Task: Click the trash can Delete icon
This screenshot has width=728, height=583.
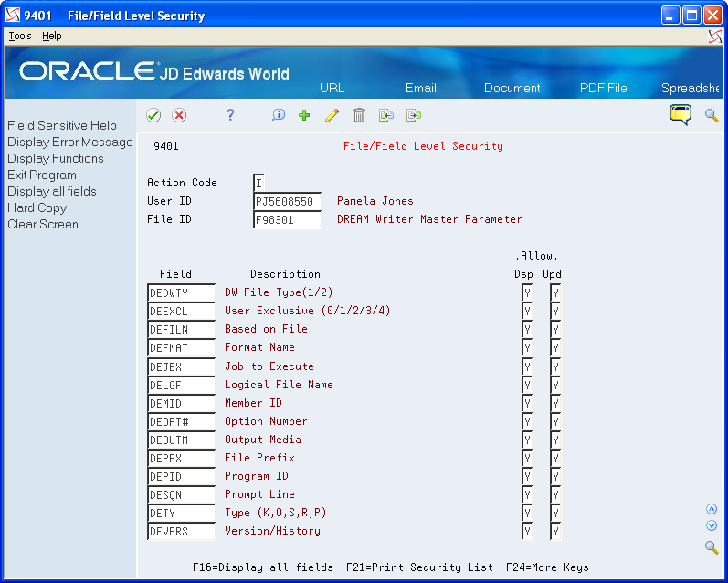Action: coord(359,115)
